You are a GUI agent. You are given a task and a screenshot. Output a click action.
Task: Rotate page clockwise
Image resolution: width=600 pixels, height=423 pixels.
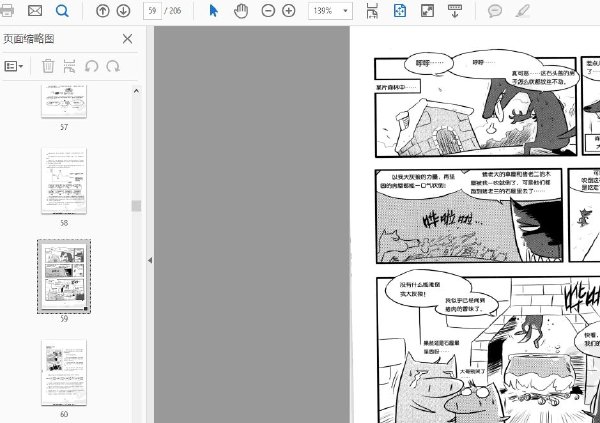(113, 66)
